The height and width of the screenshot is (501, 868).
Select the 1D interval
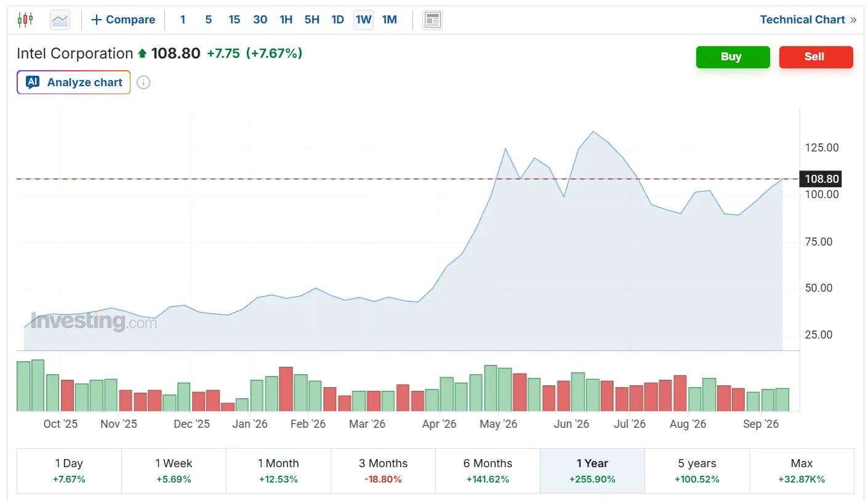338,20
